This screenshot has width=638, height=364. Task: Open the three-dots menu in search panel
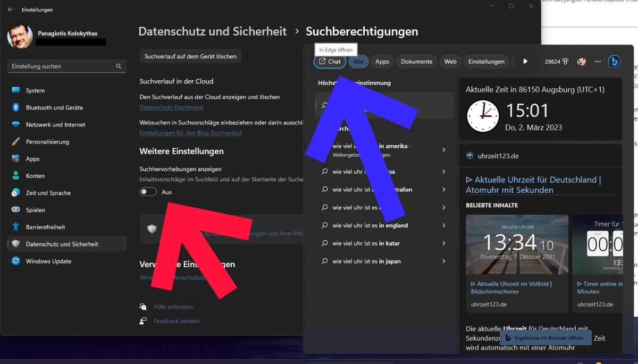click(598, 62)
